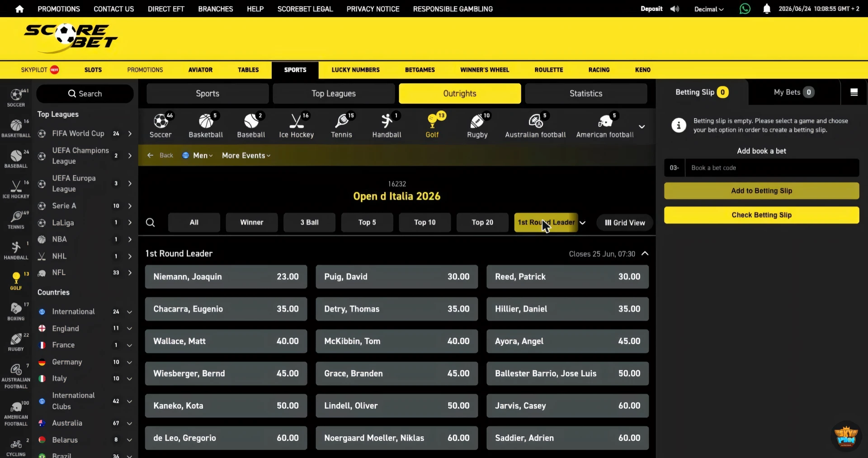This screenshot has width=868, height=458.
Task: Open the betting slip menu icon
Action: 854,92
